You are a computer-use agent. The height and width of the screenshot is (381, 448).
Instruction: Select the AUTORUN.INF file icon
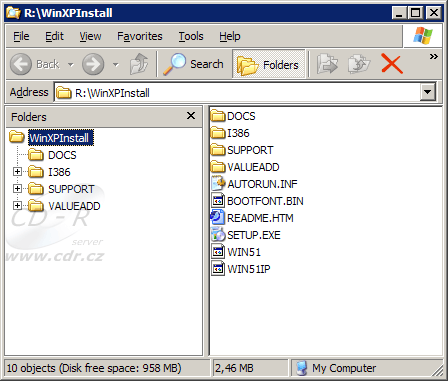click(x=218, y=184)
